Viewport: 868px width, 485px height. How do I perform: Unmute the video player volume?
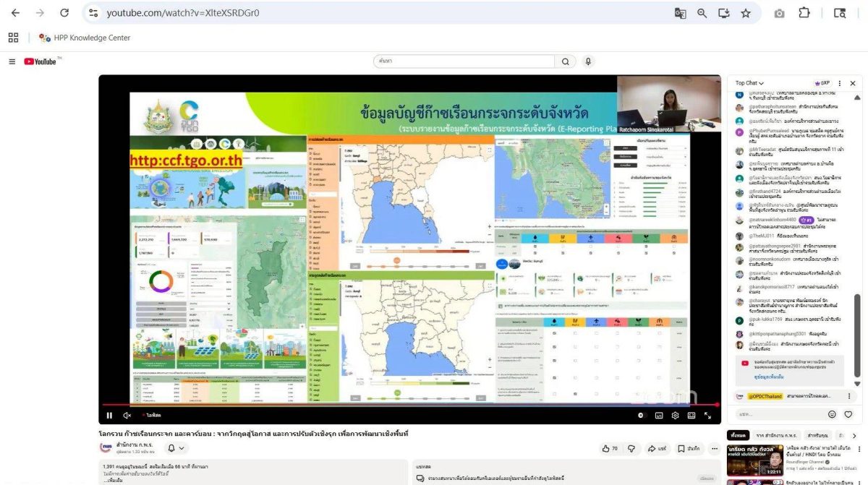(x=127, y=416)
